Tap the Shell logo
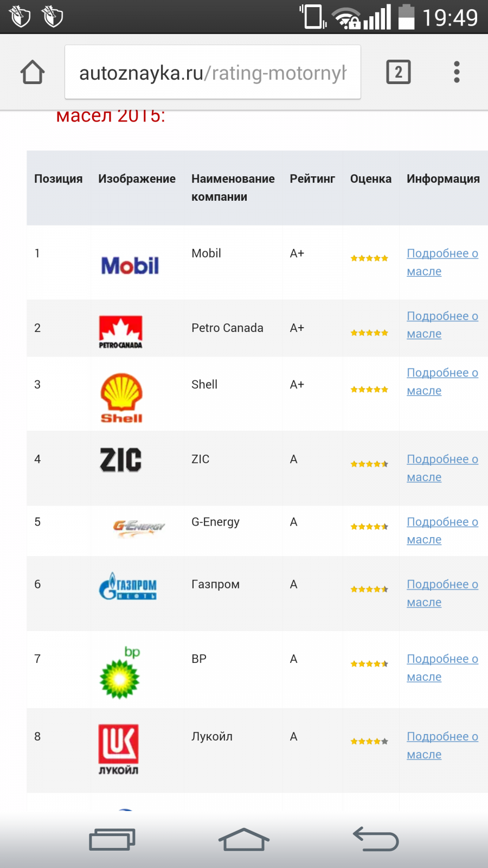This screenshot has height=868, width=488. point(121,398)
